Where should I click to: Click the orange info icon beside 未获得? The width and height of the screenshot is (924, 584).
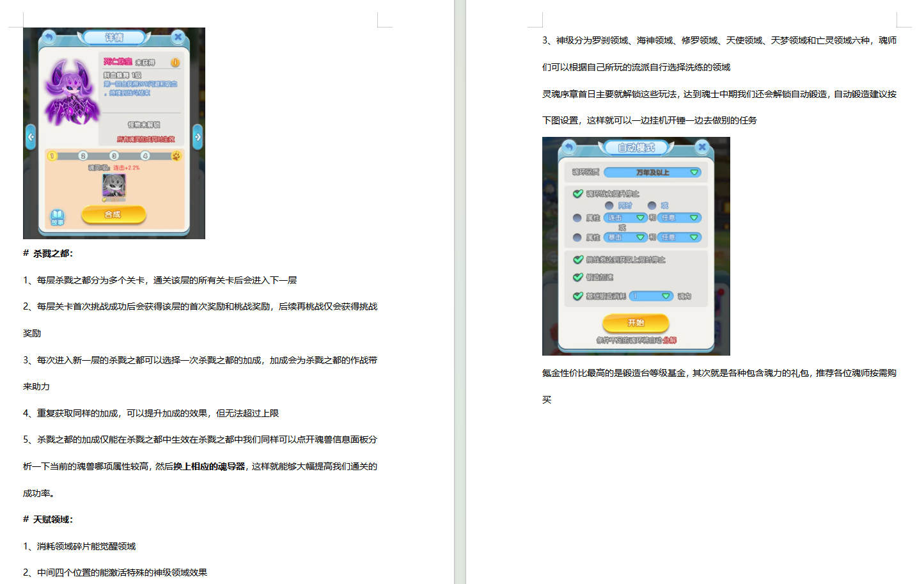pos(175,63)
